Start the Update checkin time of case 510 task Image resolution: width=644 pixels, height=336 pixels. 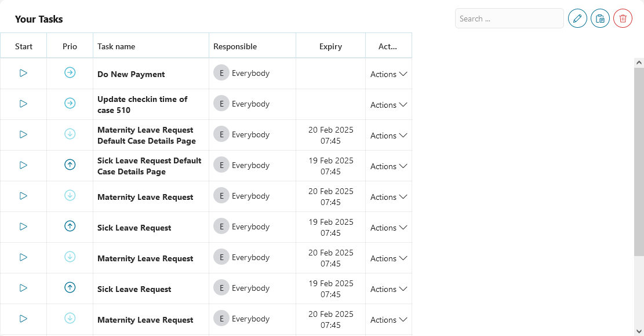23,104
